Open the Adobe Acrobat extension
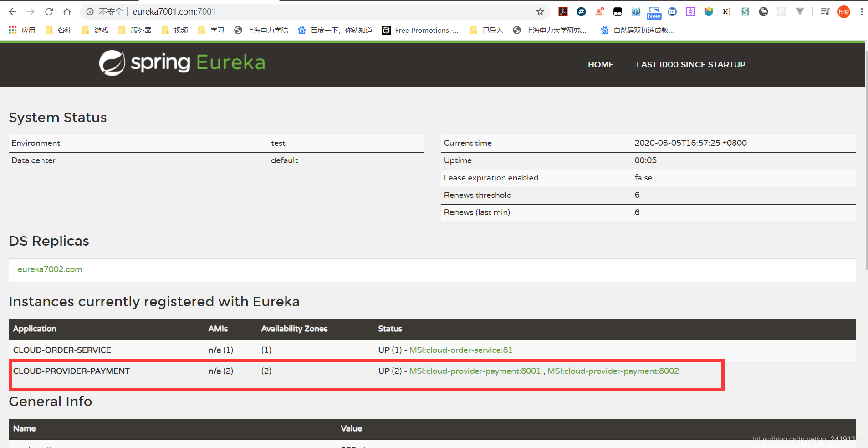Viewport: 868px width, 448px height. click(x=563, y=12)
